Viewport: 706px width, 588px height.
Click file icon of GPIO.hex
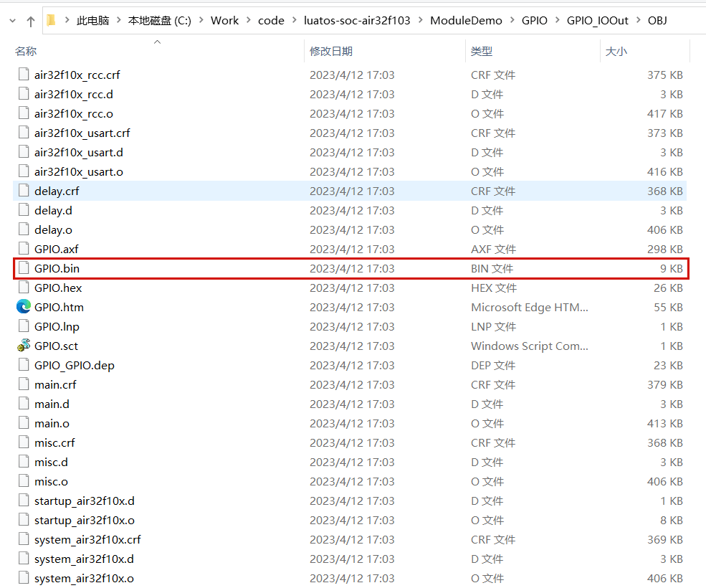[24, 288]
